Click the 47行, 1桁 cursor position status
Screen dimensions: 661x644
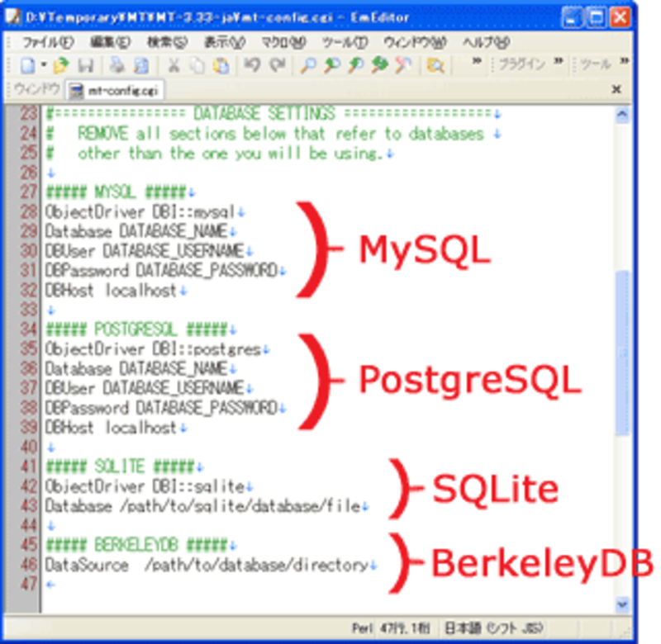click(405, 628)
